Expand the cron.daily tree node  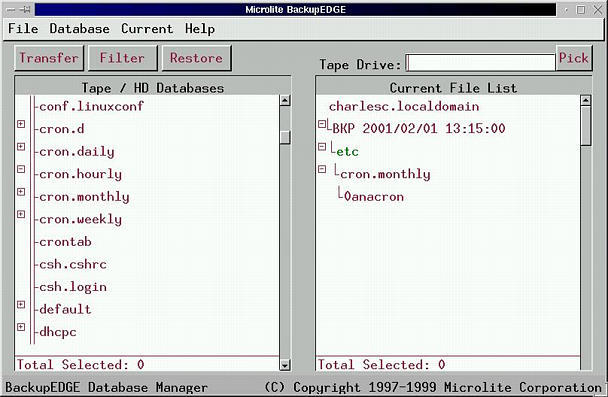pos(21,147)
